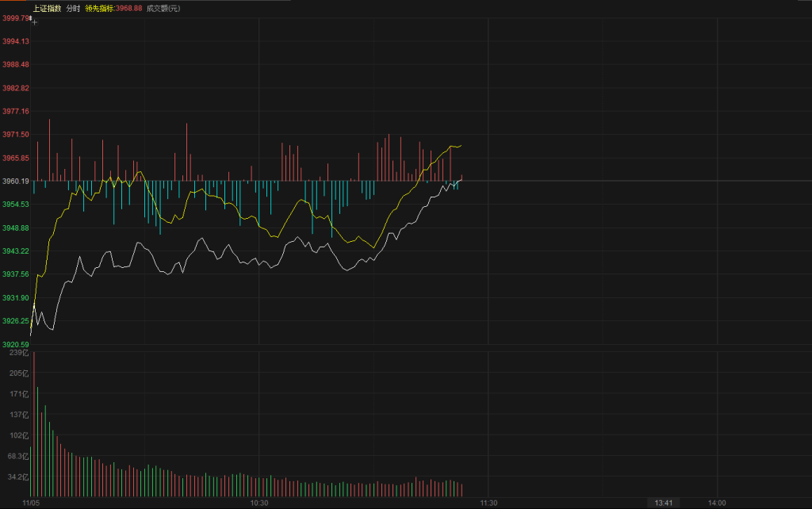Click the right end of yellow line
Viewport: 812px width, 509px height.
pos(461,145)
